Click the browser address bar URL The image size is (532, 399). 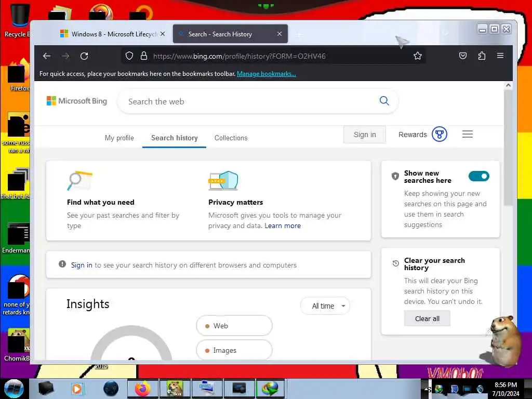pos(239,56)
